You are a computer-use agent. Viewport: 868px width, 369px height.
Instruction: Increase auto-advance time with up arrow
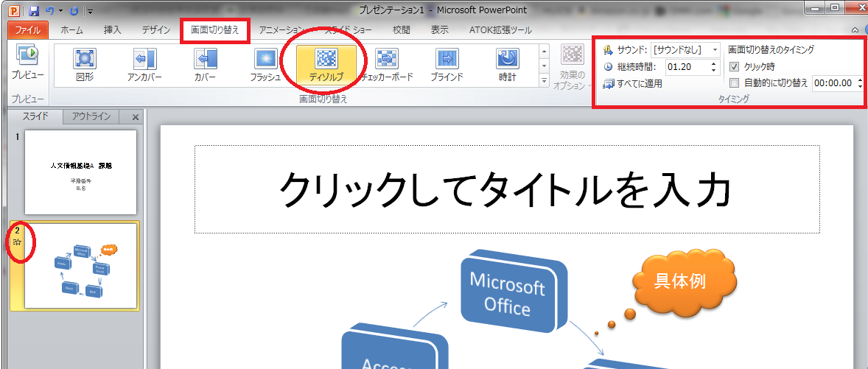(859, 80)
